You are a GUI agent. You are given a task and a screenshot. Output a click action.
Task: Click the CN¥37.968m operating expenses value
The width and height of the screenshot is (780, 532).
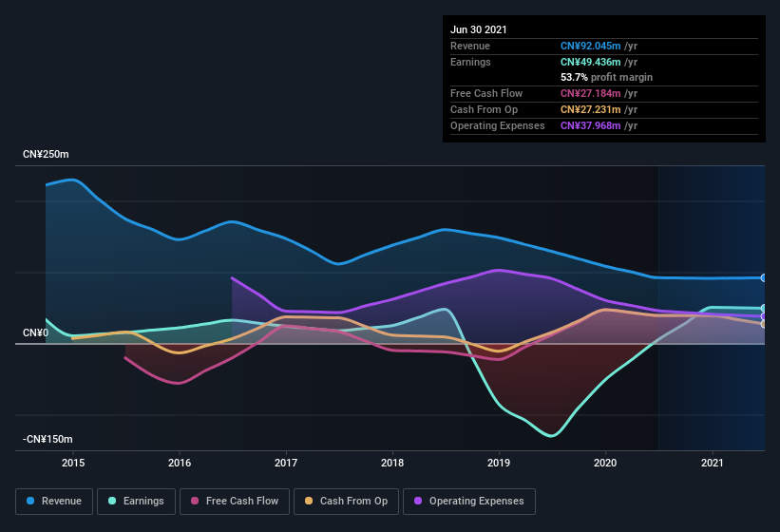(591, 125)
